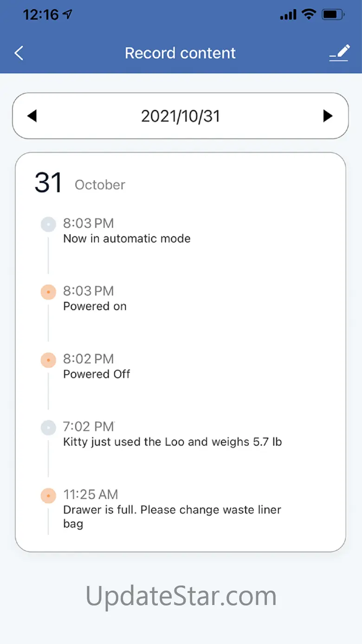
Task: Tap the orange dot beside Powered Off
Action: click(48, 360)
